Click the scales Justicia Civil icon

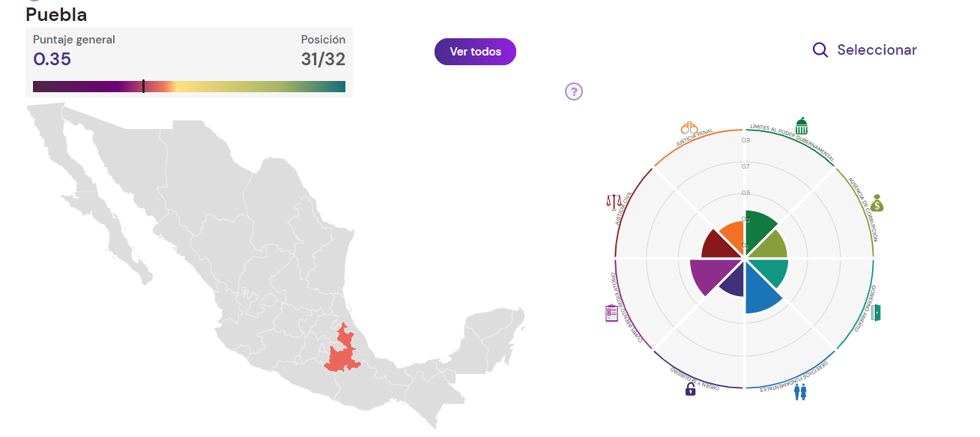614,202
